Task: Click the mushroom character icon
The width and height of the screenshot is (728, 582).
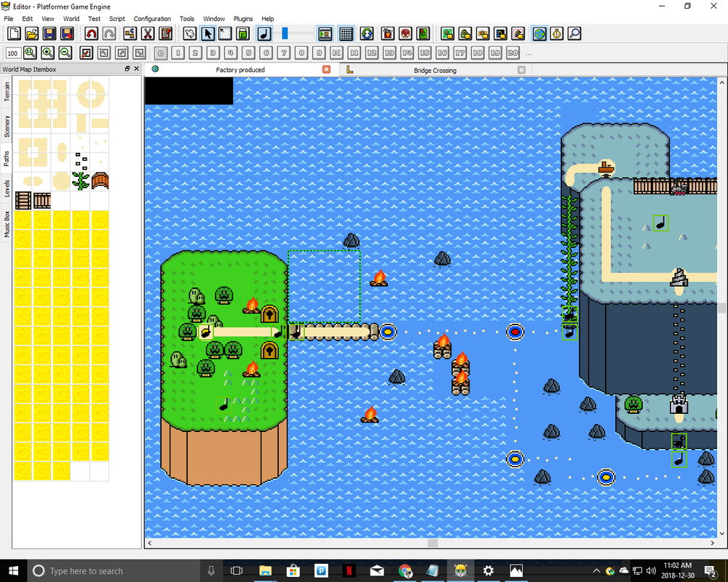Action: pos(405,33)
